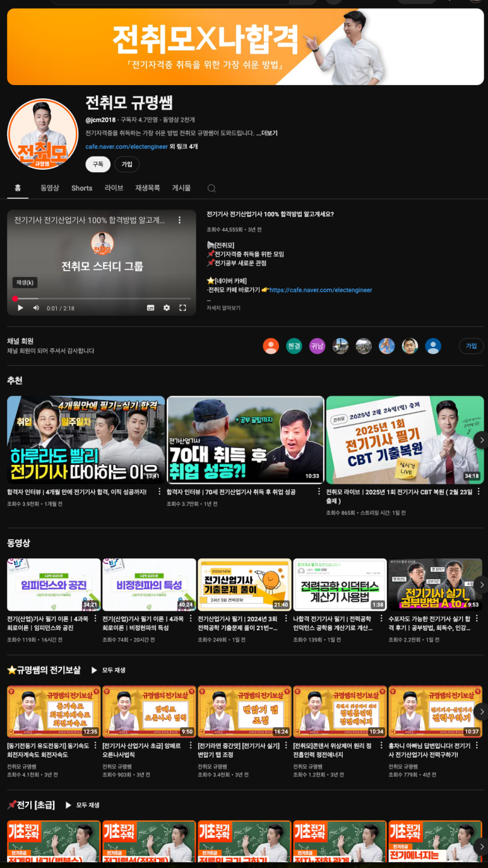Open options for 비정현파의 특성 video
This screenshot has height=868, width=488.
pos(191,619)
